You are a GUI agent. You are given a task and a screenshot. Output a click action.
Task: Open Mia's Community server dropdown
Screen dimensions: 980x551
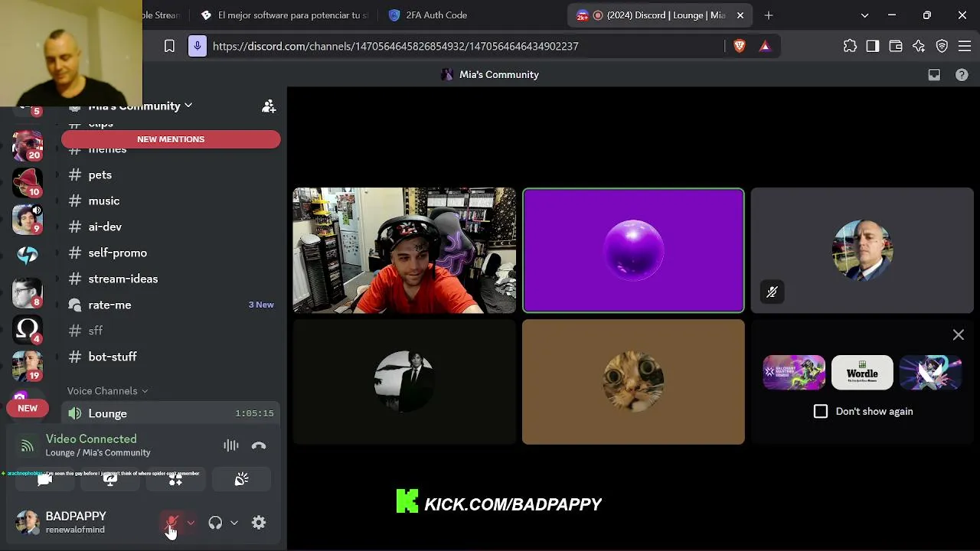(140, 106)
